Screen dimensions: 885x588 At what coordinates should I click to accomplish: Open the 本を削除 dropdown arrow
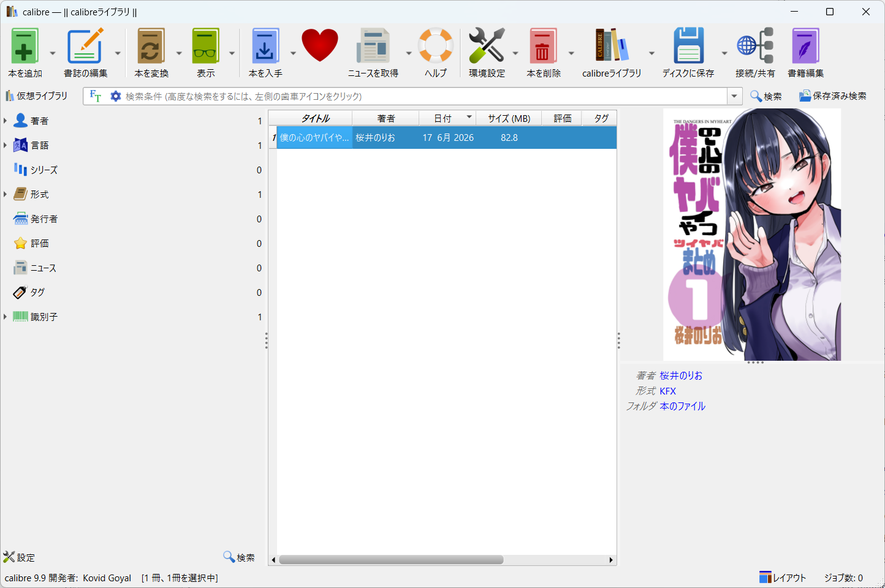(x=571, y=53)
